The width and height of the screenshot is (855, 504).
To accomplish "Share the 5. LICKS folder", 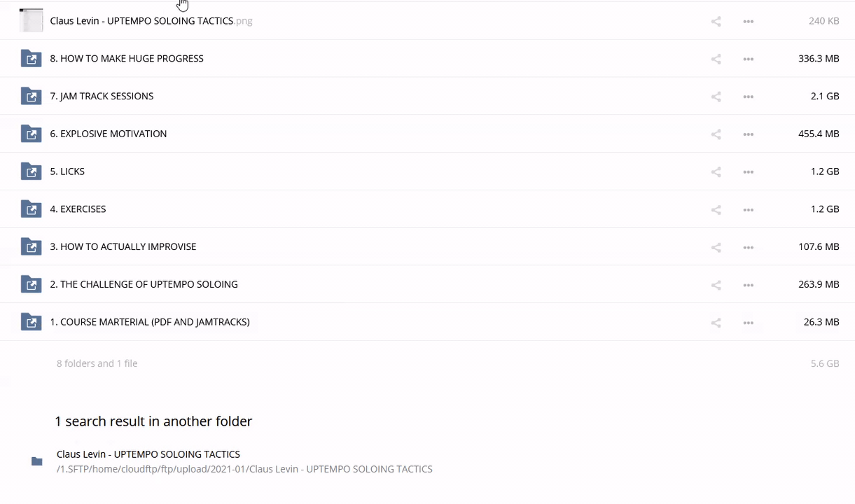I will pos(716,172).
